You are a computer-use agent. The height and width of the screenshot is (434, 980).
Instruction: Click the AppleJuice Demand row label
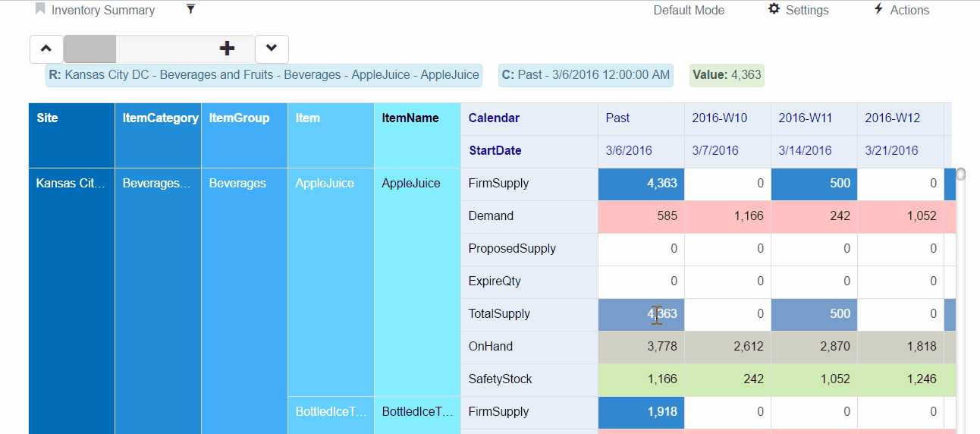pos(491,216)
